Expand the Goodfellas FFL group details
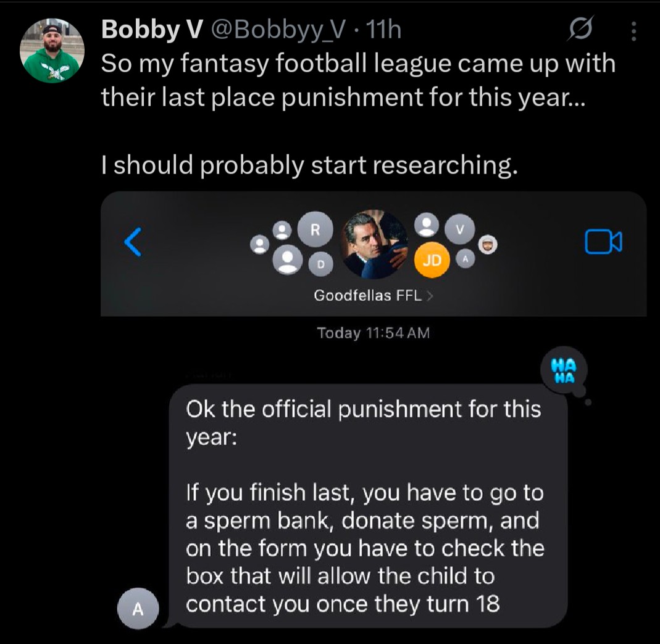This screenshot has width=660, height=644. [374, 296]
